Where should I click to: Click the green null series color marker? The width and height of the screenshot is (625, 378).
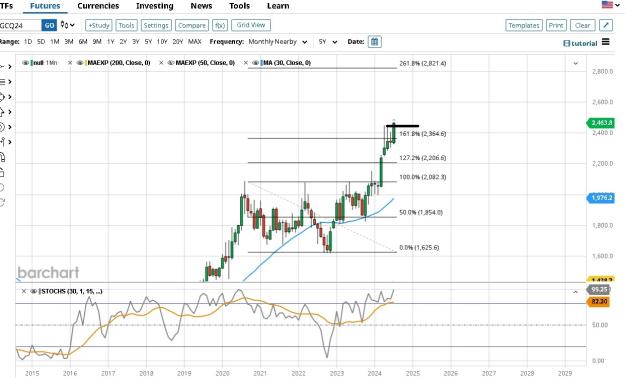(31, 63)
